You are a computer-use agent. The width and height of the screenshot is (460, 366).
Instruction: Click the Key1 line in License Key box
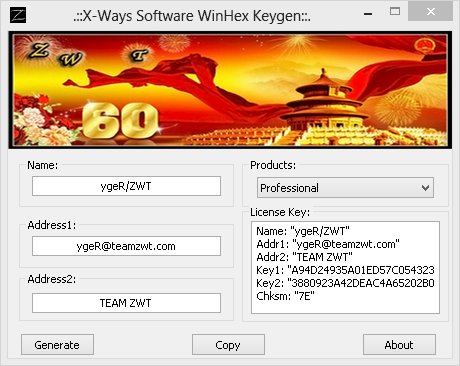click(345, 270)
